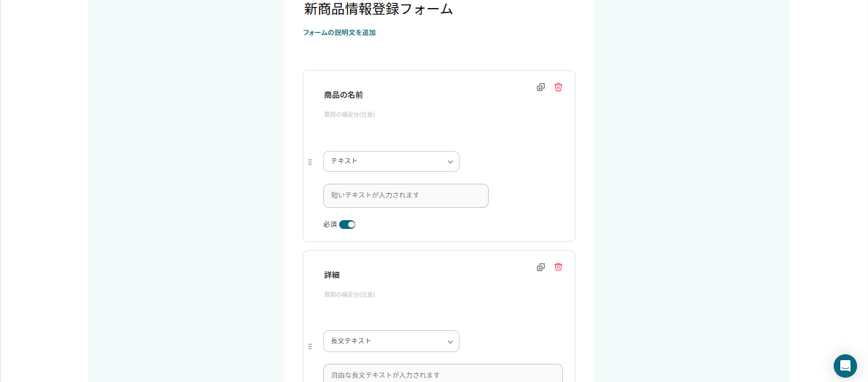Viewport: 868px width, 382px height.
Task: Click drag handle beside テキスト dropdown
Action: [x=310, y=162]
